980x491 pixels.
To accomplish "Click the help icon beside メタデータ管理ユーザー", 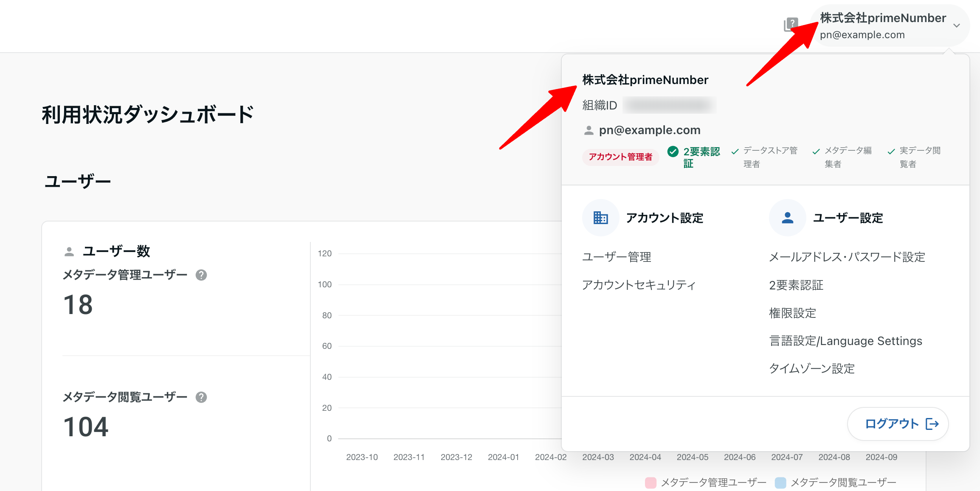I will point(201,275).
